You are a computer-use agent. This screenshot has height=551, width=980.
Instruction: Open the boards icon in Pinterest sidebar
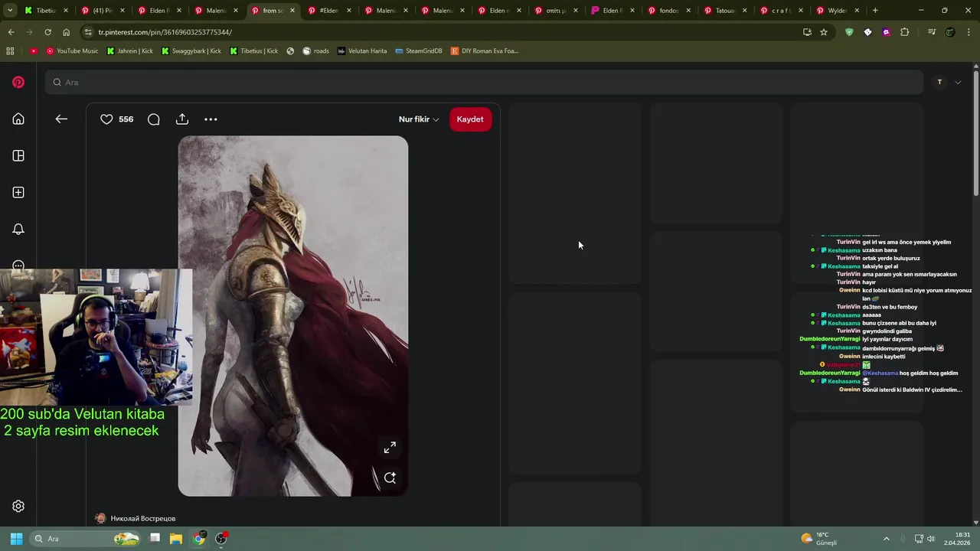[x=18, y=155]
